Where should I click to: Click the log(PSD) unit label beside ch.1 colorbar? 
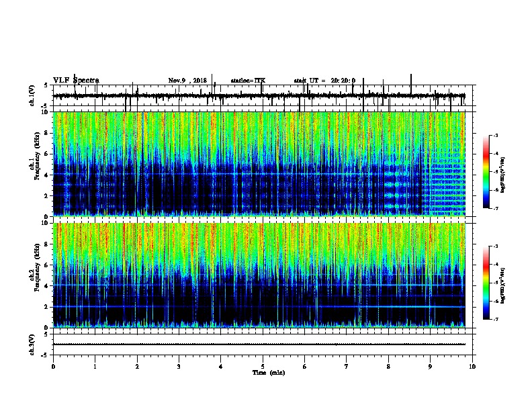503,175
